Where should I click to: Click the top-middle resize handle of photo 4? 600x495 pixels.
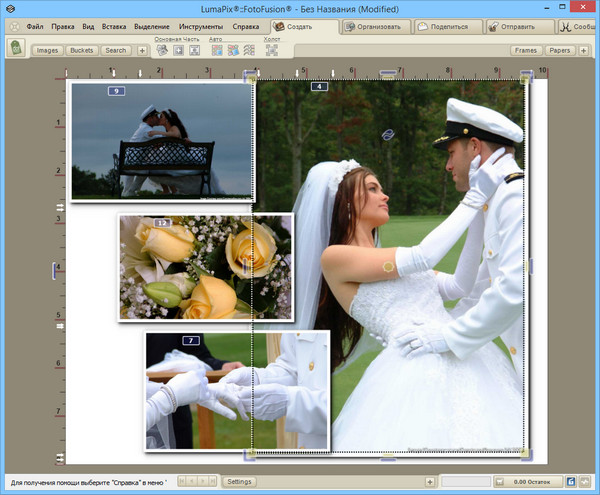(388, 73)
